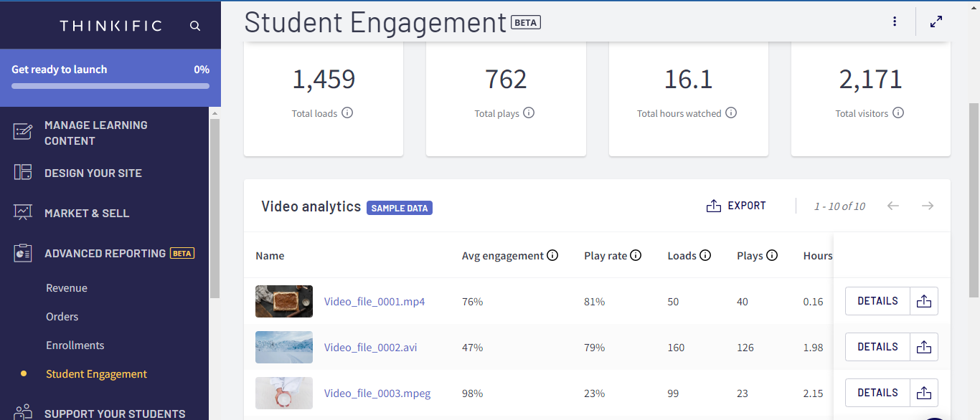This screenshot has height=420, width=980.
Task: Click info icon next to Plays column
Action: coord(772,255)
